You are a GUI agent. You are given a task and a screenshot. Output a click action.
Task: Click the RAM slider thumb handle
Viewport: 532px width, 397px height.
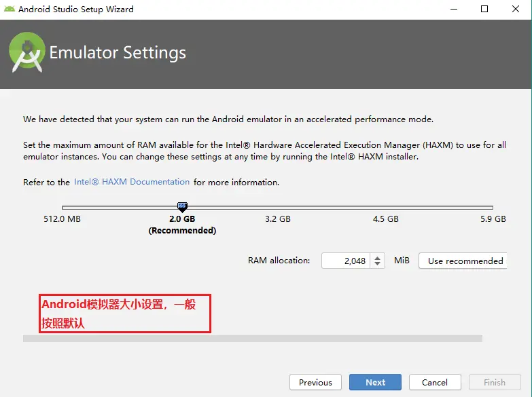point(182,207)
